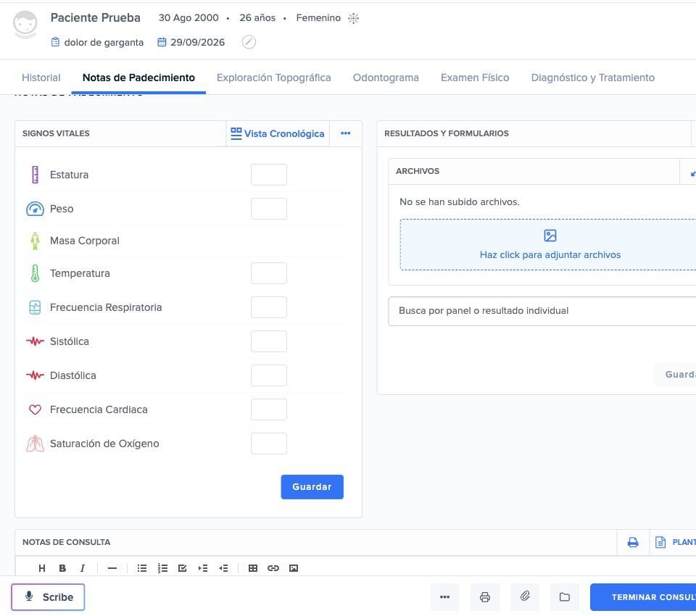Select the Heading format tool
Viewport: 696px width, 616px height.
point(42,568)
